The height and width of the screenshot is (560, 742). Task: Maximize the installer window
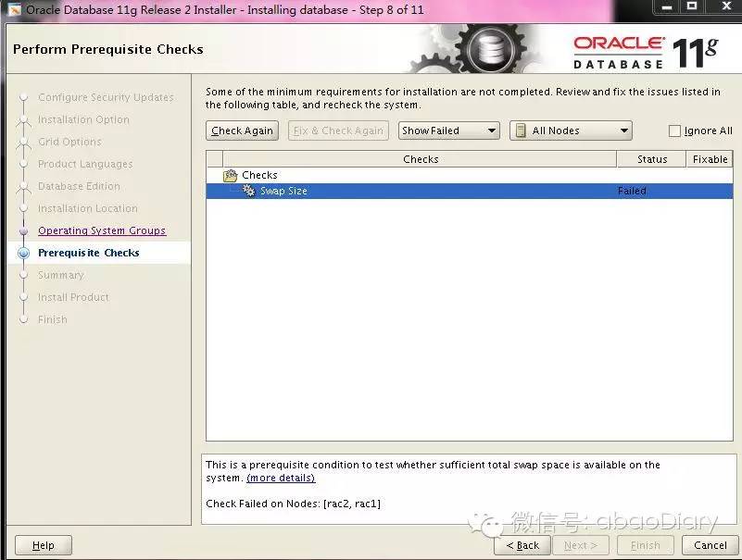pyautogui.click(x=692, y=6)
